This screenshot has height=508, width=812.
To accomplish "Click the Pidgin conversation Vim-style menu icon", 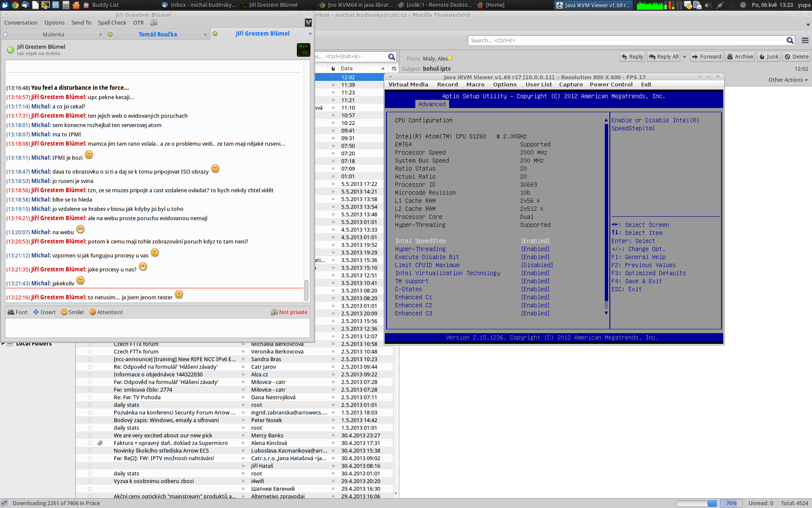I will tap(308, 22).
